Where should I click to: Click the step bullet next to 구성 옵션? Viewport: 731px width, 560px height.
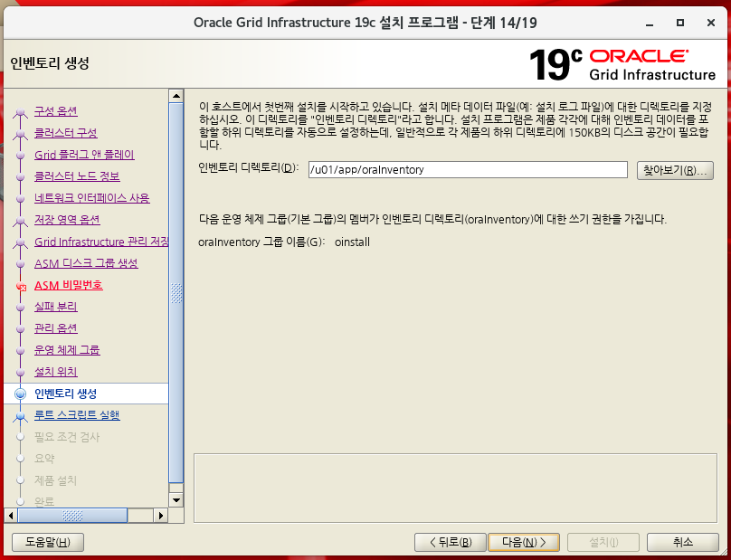click(20, 112)
